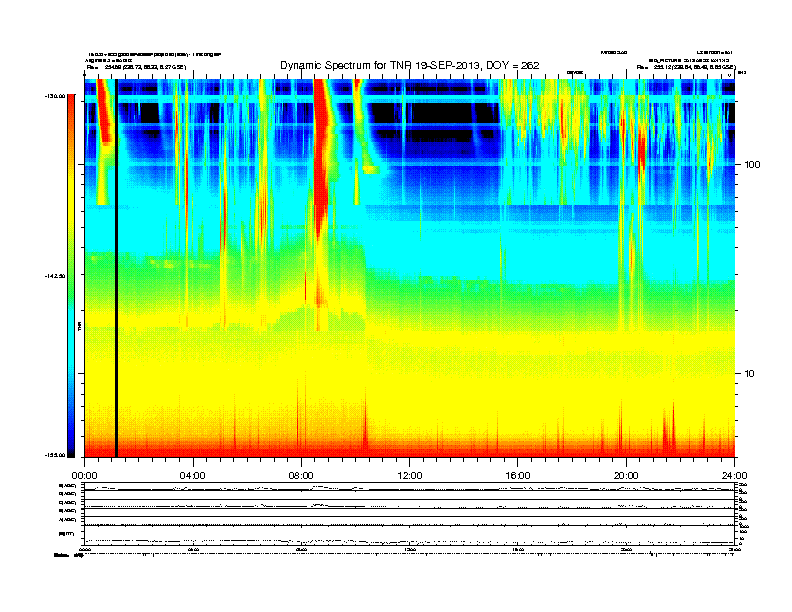The width and height of the screenshot is (792, 612).
Task: Click the plot title 'Dynamic Spectrum for TNR 19-SEP-2013'
Action: [410, 65]
